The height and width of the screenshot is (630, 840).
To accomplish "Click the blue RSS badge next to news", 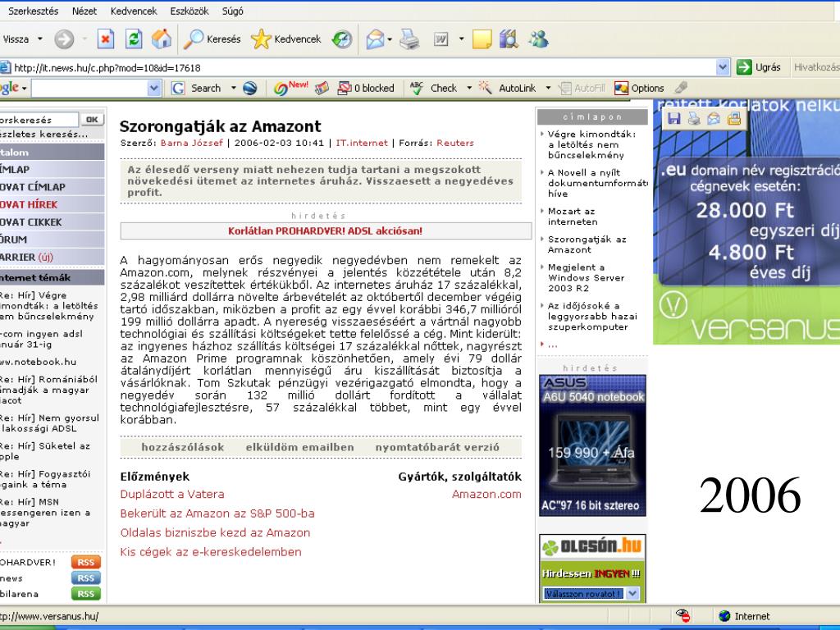I will 85,578.
